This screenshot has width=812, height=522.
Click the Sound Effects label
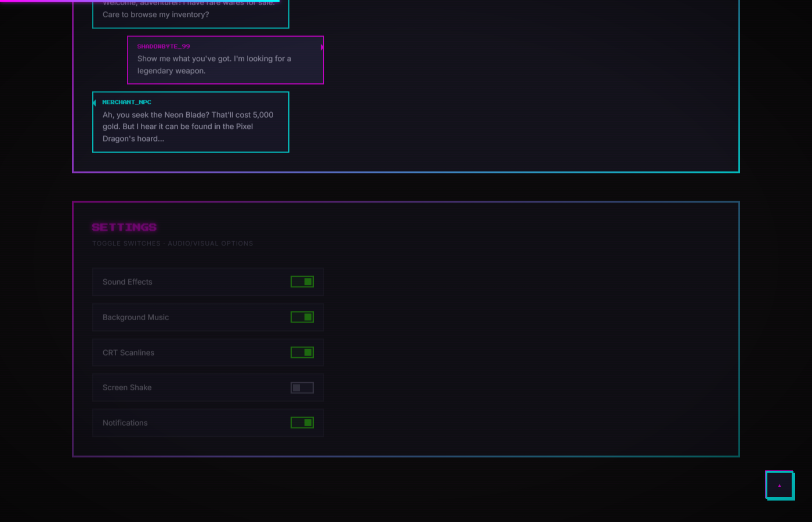[128, 282]
